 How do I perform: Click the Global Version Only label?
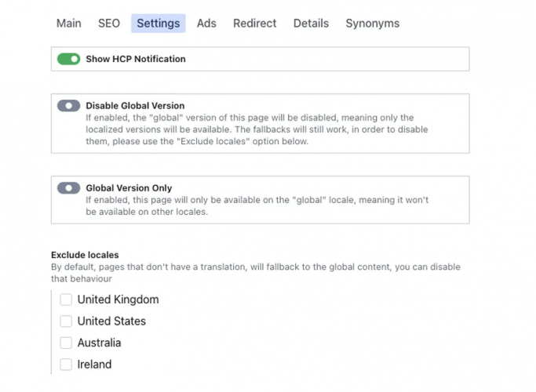129,188
